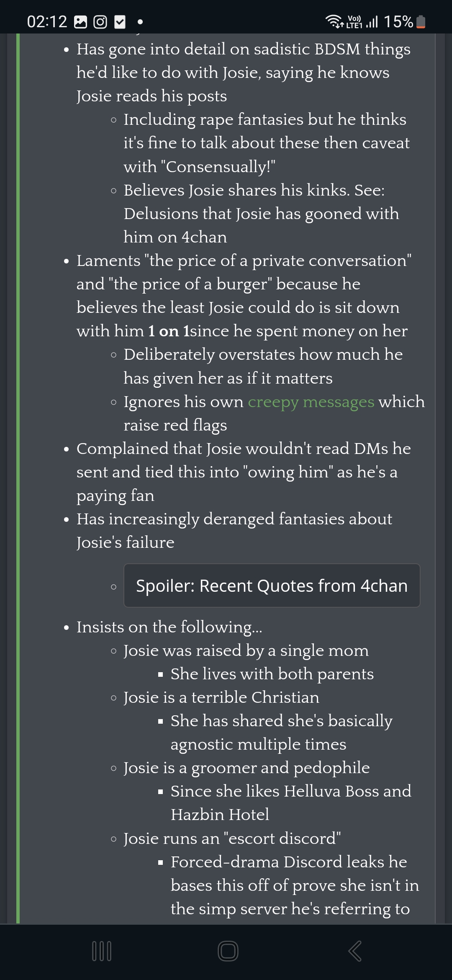This screenshot has width=452, height=980.
Task: Tap the 'Josie runs an escort discord' line
Action: 232,838
